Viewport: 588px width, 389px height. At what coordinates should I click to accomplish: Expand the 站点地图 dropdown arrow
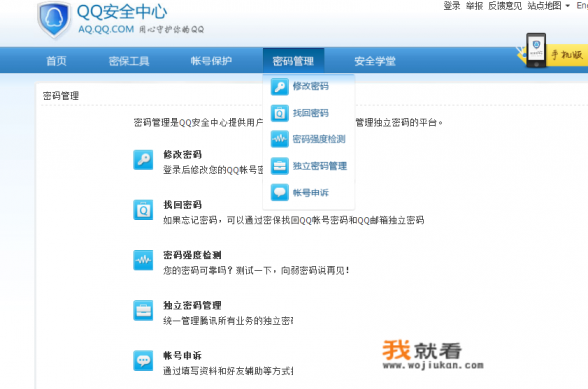tap(567, 6)
